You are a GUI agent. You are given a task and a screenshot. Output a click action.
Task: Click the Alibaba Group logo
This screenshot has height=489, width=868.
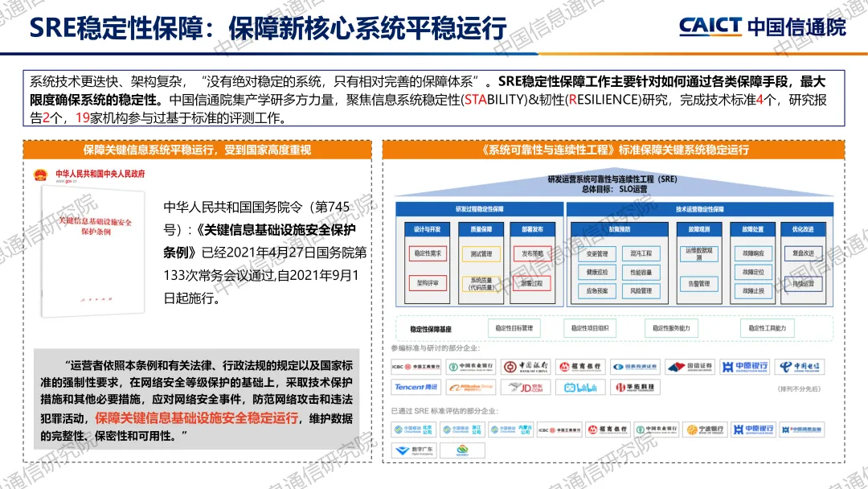(470, 387)
